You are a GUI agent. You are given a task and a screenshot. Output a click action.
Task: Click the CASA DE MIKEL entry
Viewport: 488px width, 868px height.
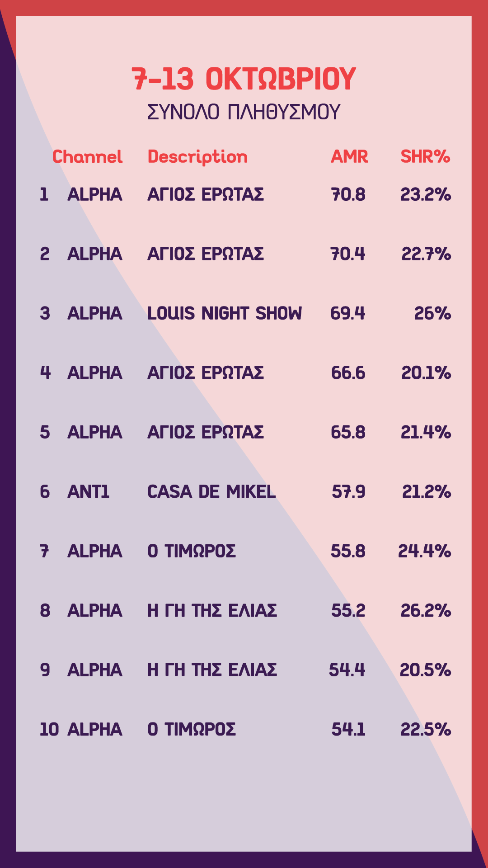click(211, 492)
